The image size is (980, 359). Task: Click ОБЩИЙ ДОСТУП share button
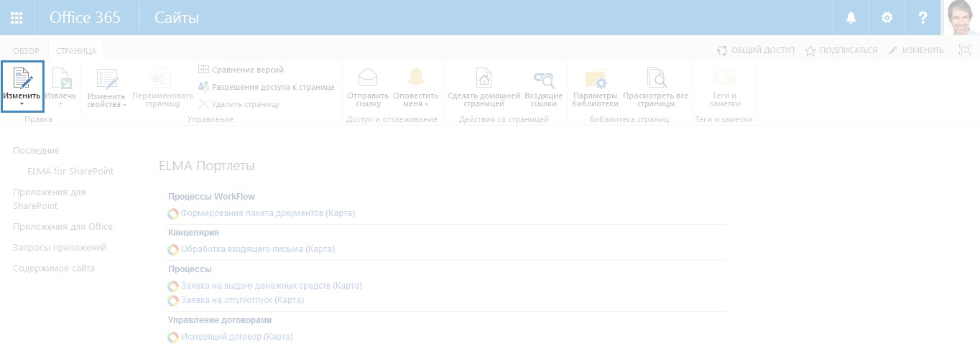[756, 50]
